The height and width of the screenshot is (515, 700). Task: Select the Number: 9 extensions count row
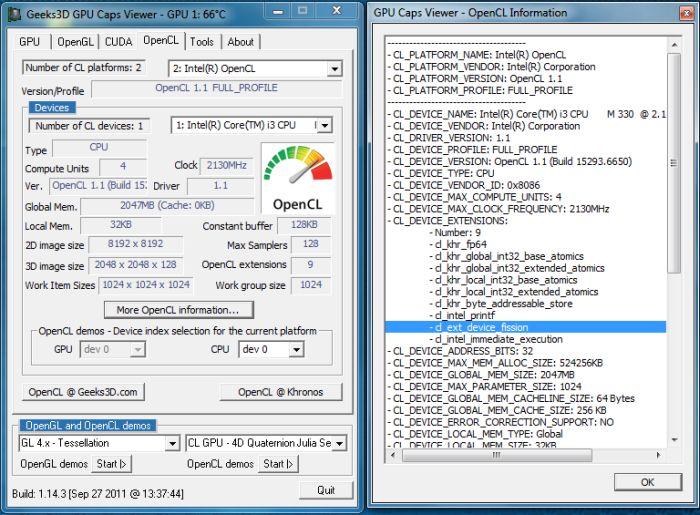pyautogui.click(x=455, y=233)
